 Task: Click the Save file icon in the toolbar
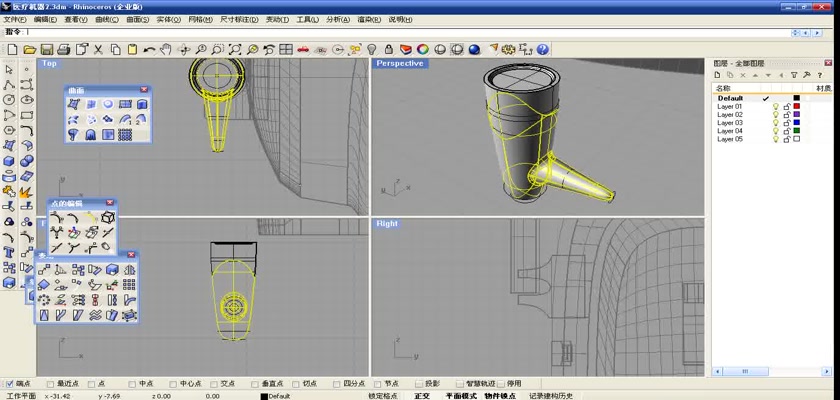47,49
